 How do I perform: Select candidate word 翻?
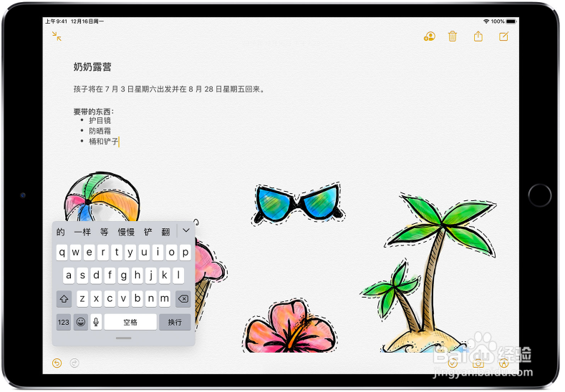(165, 232)
